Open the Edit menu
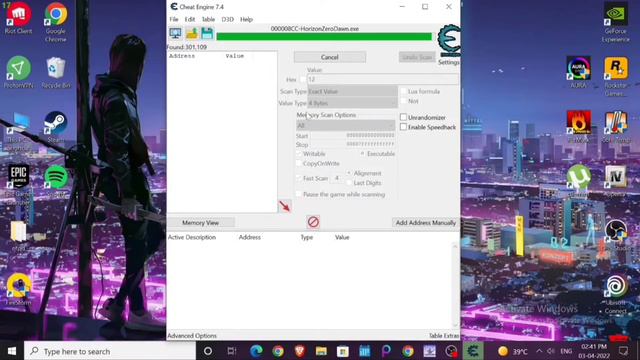Image resolution: width=640 pixels, height=360 pixels. coord(190,19)
